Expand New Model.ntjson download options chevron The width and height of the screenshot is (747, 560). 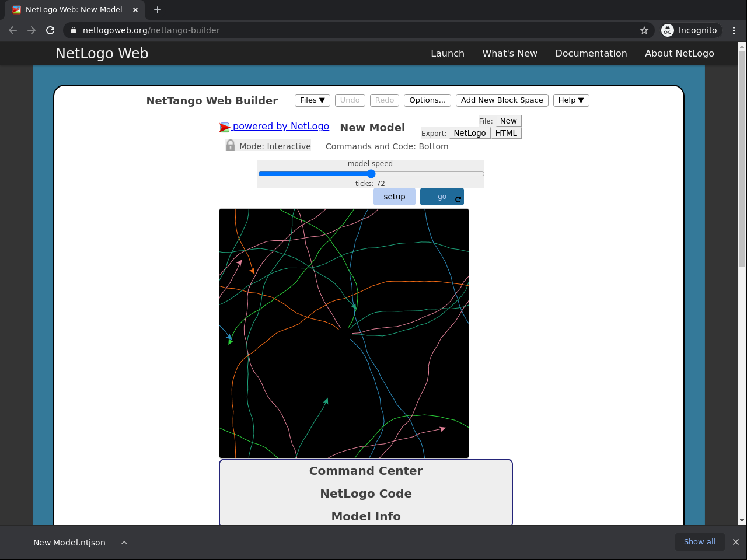coord(124,542)
